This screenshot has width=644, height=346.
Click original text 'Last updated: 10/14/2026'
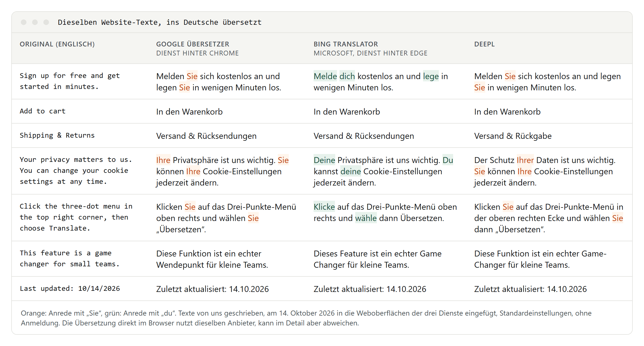tap(70, 289)
